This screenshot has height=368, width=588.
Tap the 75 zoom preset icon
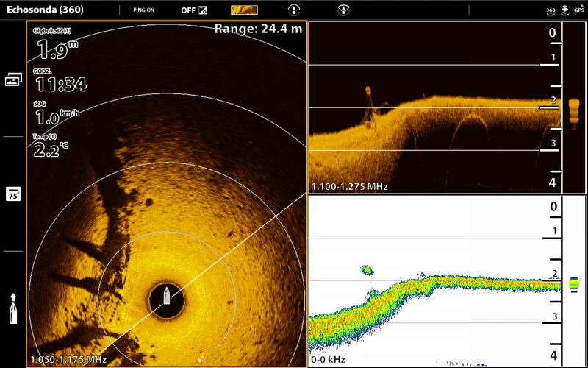[x=13, y=194]
